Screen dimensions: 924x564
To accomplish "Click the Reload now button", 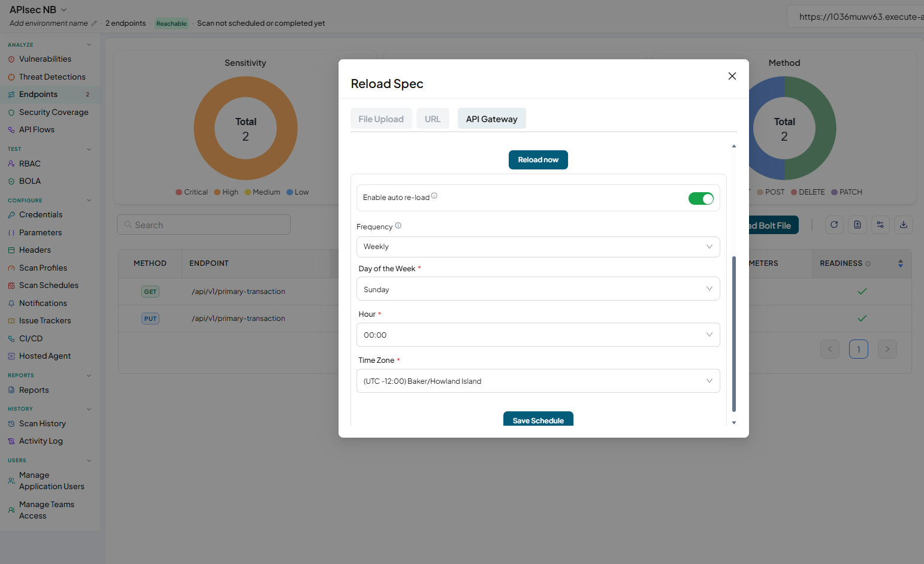I will point(538,160).
